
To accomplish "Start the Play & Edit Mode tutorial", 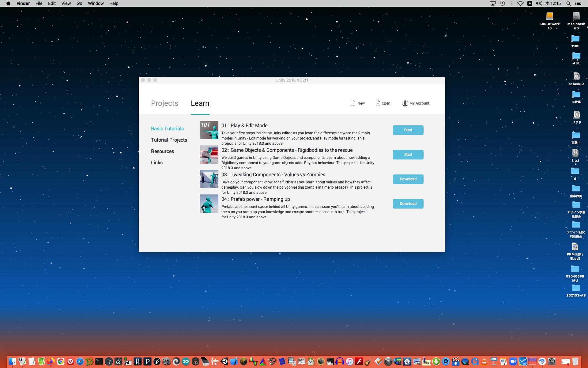I will pyautogui.click(x=408, y=130).
